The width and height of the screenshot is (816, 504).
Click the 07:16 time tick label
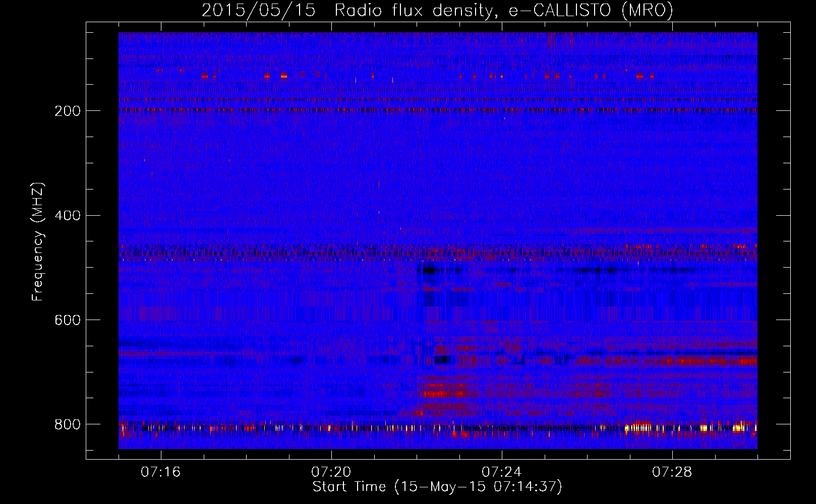(x=160, y=472)
